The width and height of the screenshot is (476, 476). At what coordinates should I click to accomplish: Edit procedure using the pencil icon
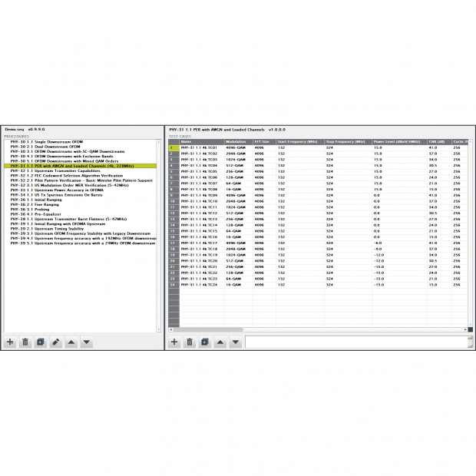point(56,342)
